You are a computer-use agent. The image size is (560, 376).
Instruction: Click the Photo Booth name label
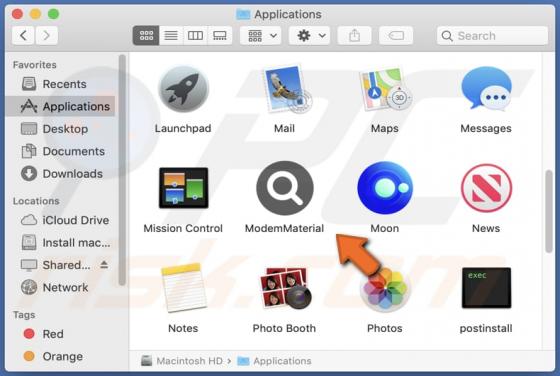284,328
